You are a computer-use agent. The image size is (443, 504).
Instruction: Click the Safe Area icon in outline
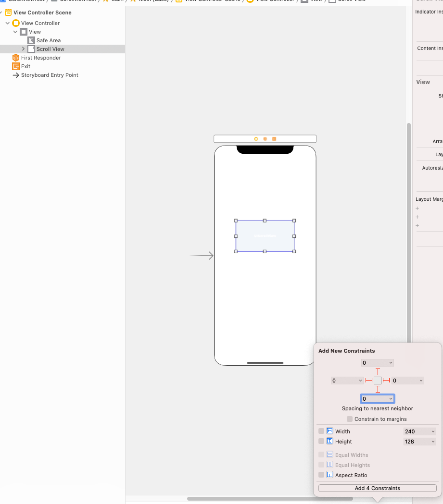pyautogui.click(x=31, y=40)
